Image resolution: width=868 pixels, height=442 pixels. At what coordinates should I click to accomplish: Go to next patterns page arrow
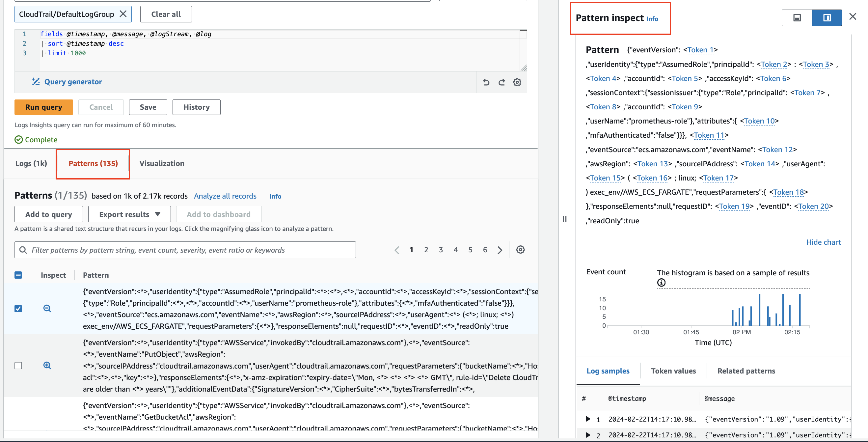[x=500, y=250]
